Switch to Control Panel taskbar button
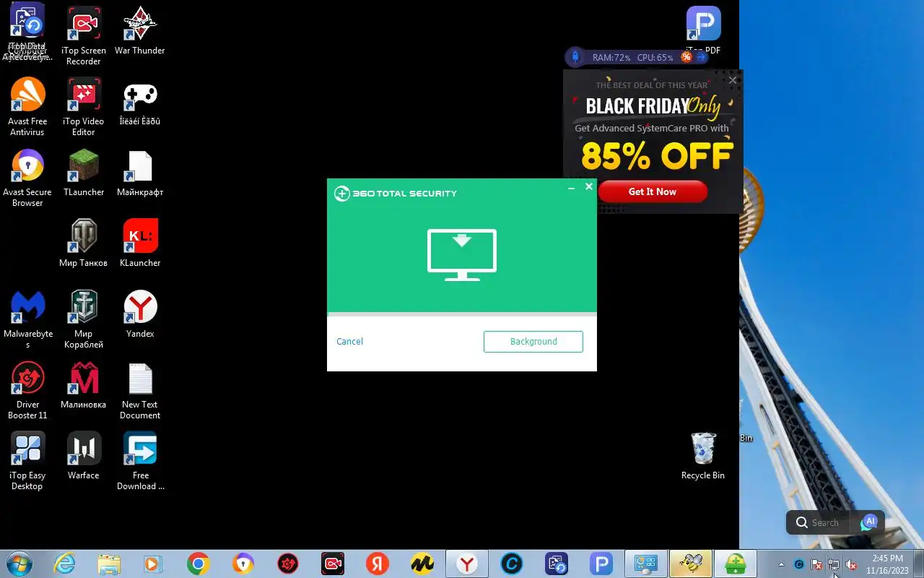This screenshot has height=578, width=924. click(x=646, y=564)
